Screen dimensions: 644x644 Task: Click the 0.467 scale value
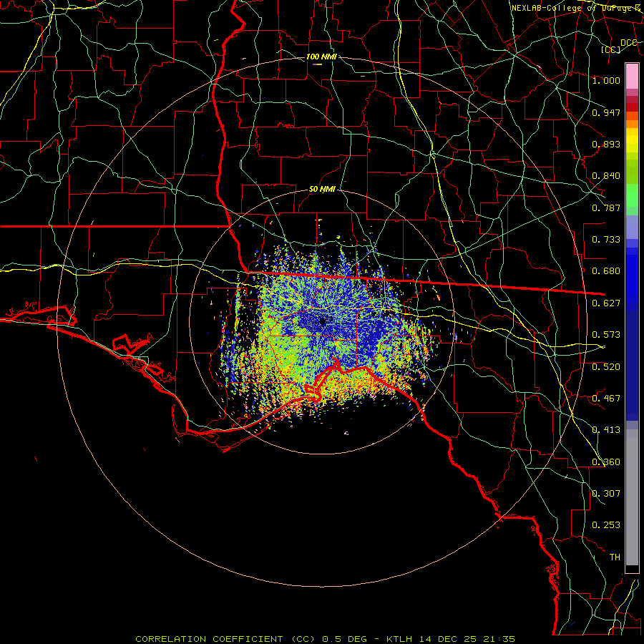[606, 399]
